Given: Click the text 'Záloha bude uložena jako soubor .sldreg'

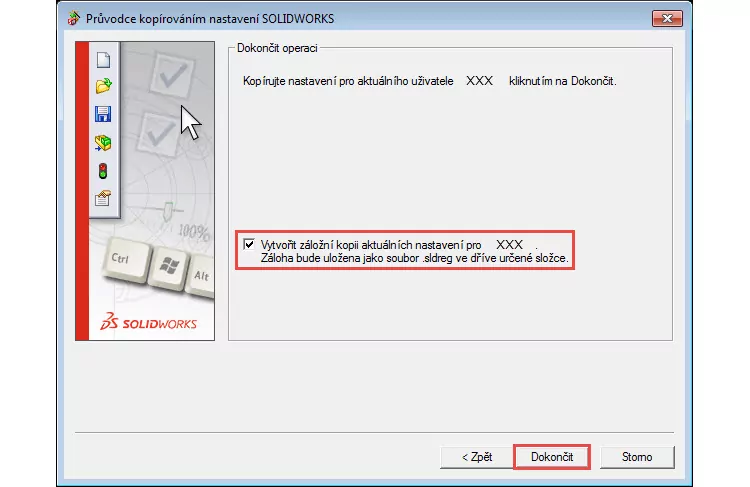Looking at the screenshot, I should pos(356,258).
